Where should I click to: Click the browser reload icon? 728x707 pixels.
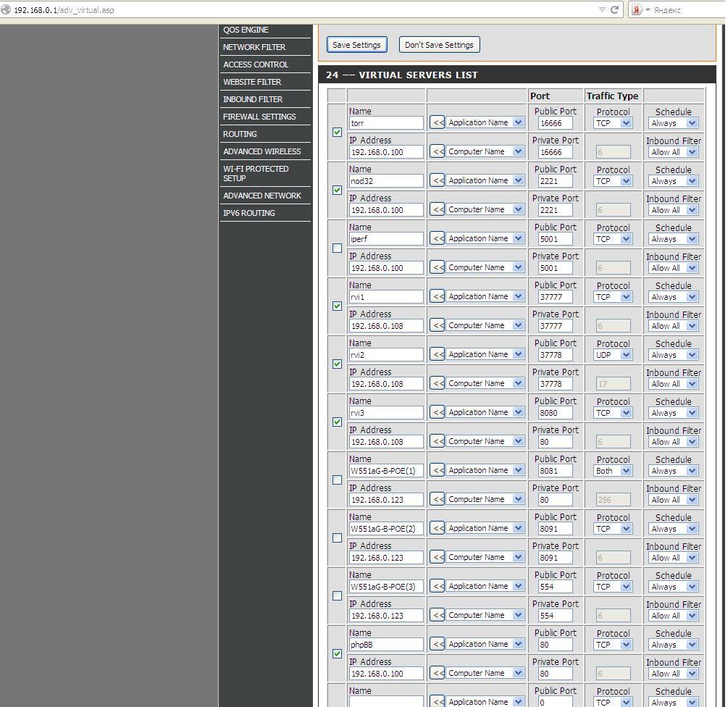click(614, 9)
